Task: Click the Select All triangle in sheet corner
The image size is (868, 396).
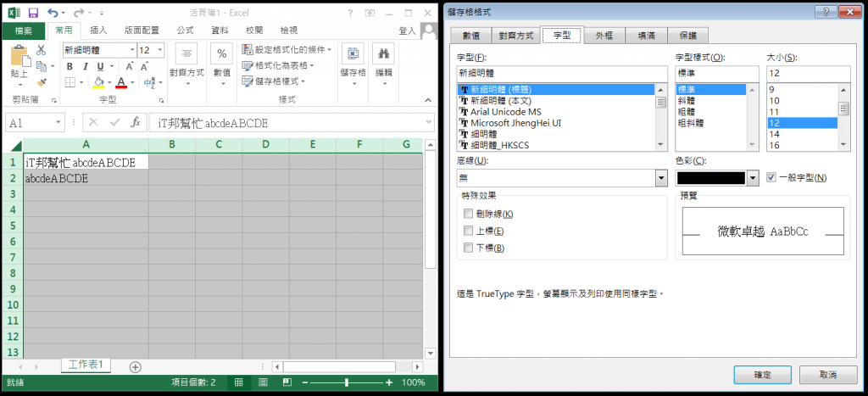Action: tap(15, 145)
